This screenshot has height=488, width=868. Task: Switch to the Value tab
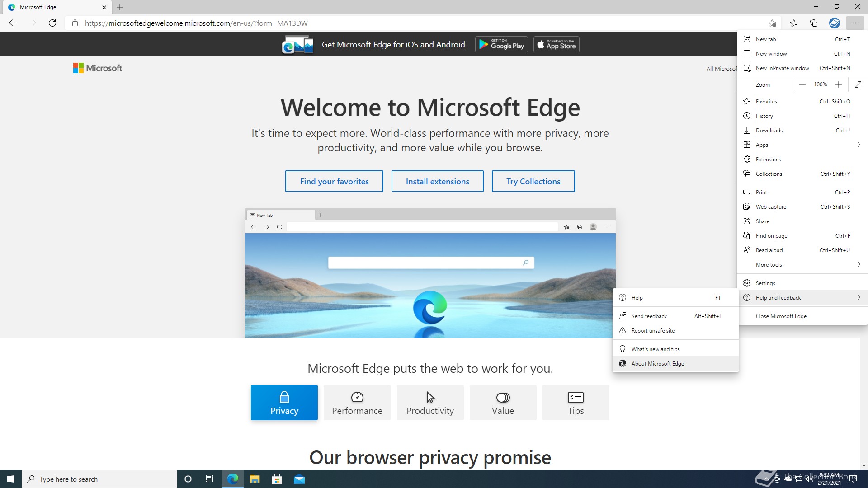503,403
